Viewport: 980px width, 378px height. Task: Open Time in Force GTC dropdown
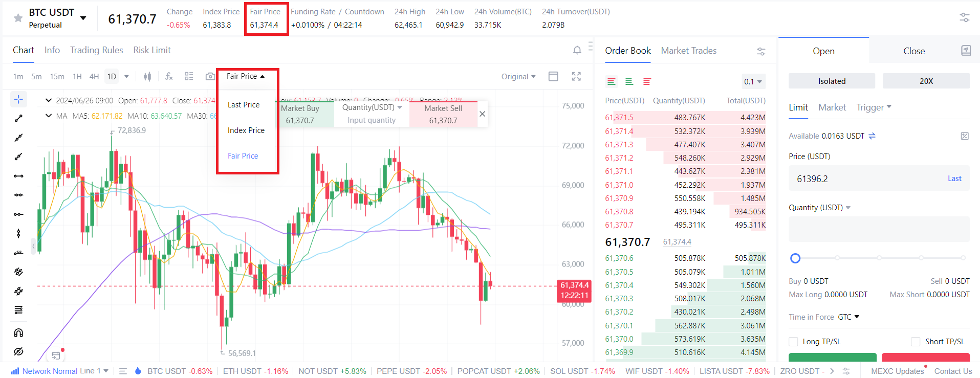click(848, 317)
